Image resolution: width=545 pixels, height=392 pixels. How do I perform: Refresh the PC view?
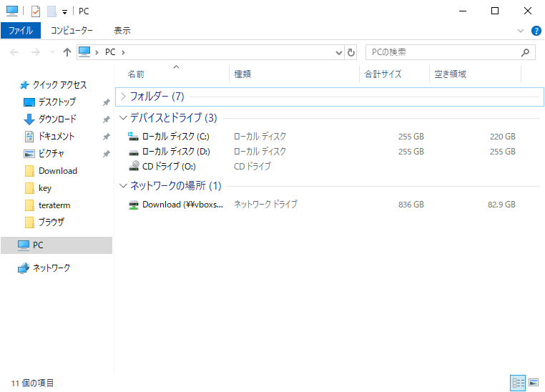coord(351,52)
